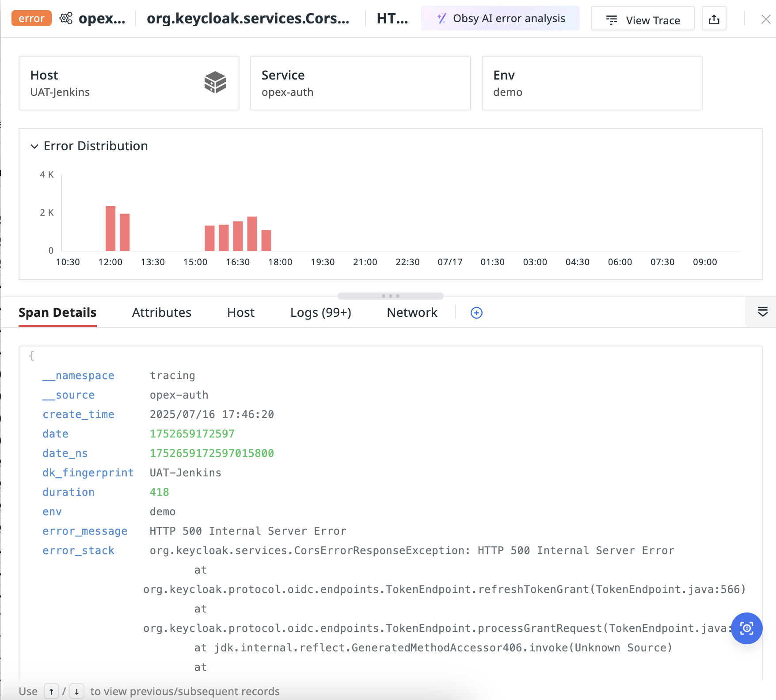
Task: Click the duration value 418
Action: coord(160,492)
